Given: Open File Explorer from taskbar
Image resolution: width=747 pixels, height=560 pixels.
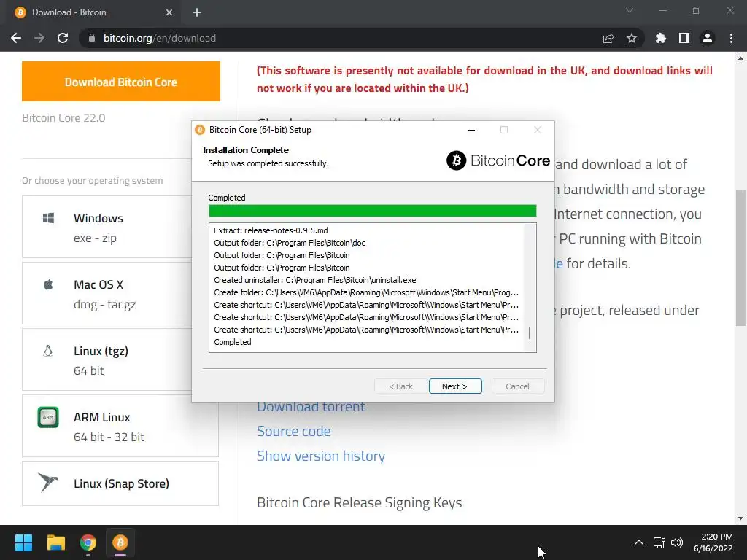Looking at the screenshot, I should (x=55, y=542).
